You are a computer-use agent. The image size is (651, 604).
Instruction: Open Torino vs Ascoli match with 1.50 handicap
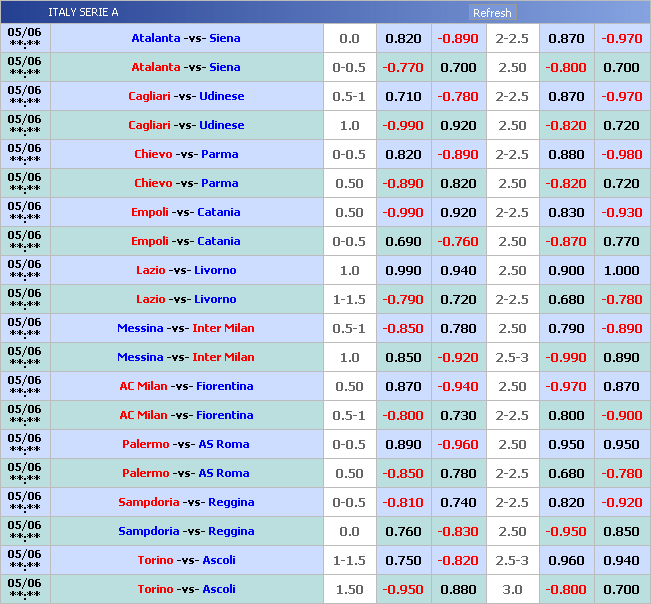(x=186, y=589)
